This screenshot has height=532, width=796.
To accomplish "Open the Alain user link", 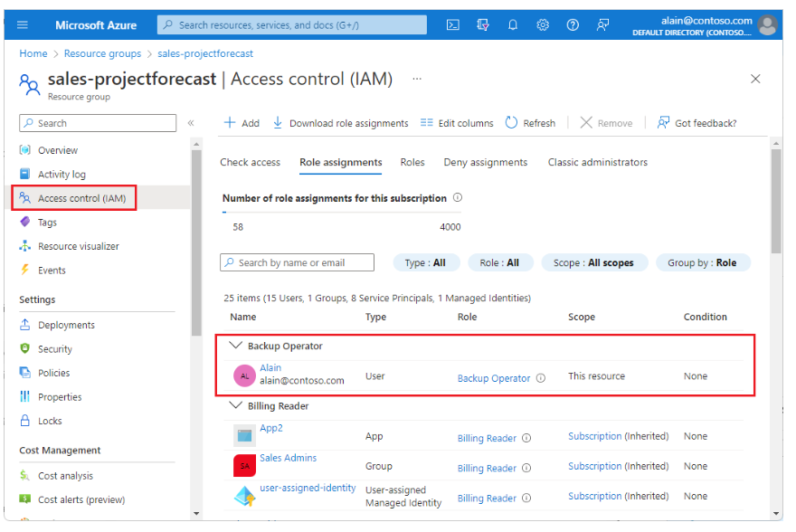I will (270, 368).
